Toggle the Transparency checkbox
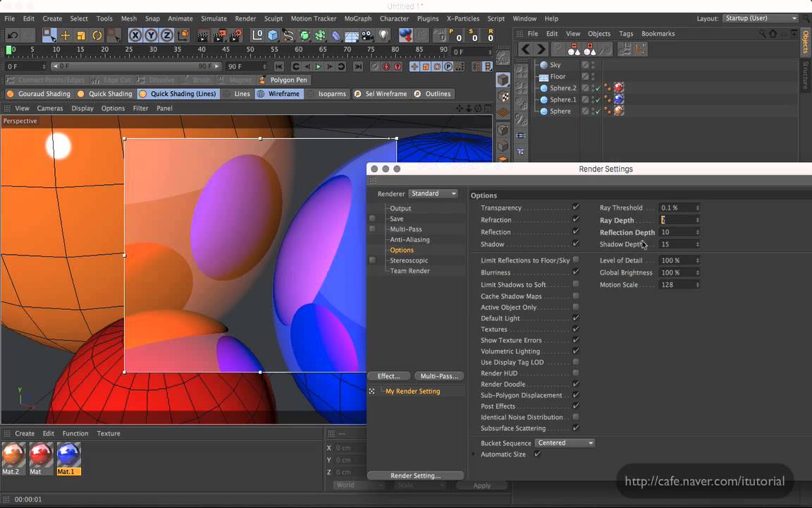 click(576, 207)
